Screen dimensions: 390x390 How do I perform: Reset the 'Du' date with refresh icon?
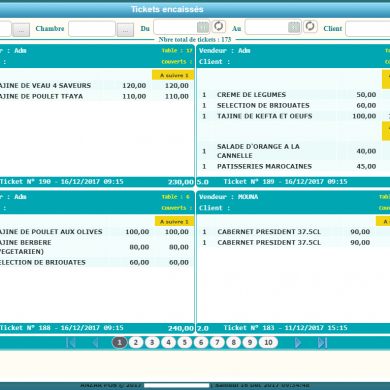pyautogui.click(x=219, y=26)
